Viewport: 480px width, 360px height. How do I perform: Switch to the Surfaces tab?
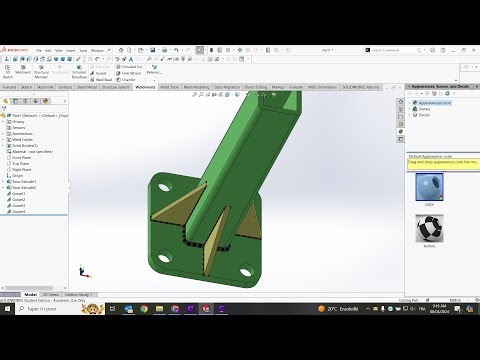point(65,87)
